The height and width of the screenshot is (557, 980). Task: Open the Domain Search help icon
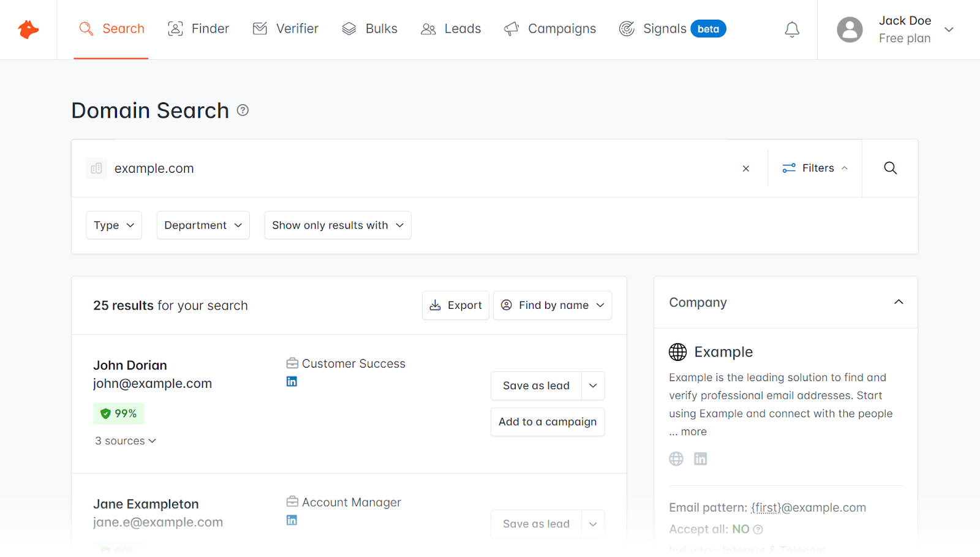point(243,110)
